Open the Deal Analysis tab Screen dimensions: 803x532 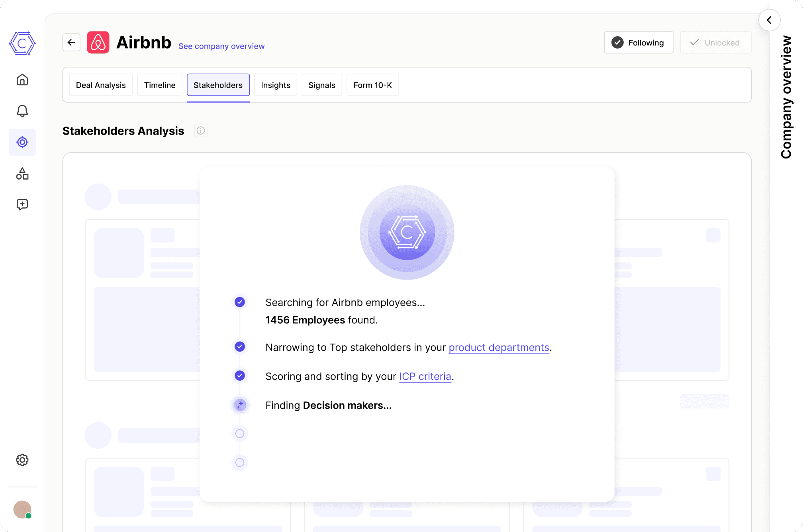point(101,85)
